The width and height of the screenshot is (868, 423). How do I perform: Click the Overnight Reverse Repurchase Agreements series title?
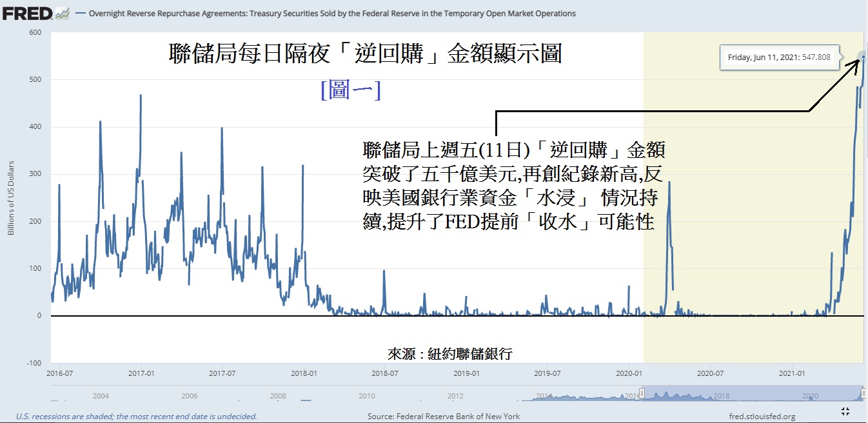tap(322, 14)
